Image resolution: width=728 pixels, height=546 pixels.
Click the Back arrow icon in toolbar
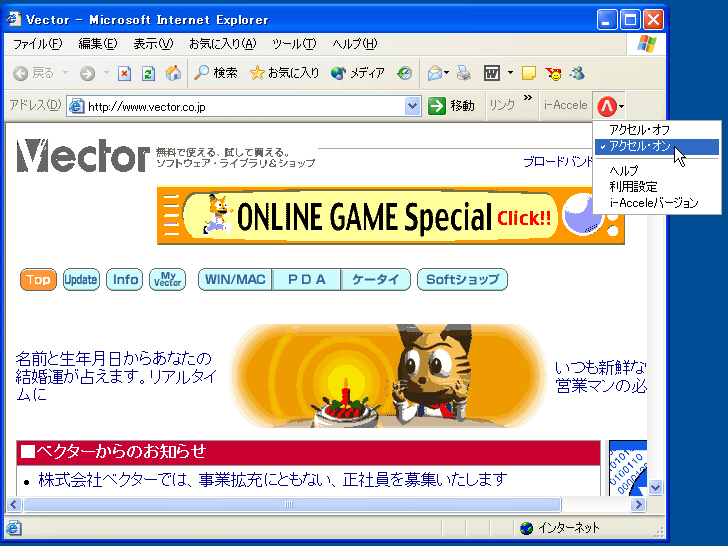20,73
